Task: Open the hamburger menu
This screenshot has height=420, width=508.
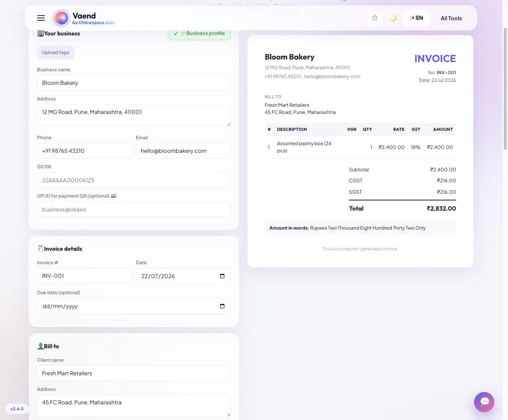Action: point(41,18)
